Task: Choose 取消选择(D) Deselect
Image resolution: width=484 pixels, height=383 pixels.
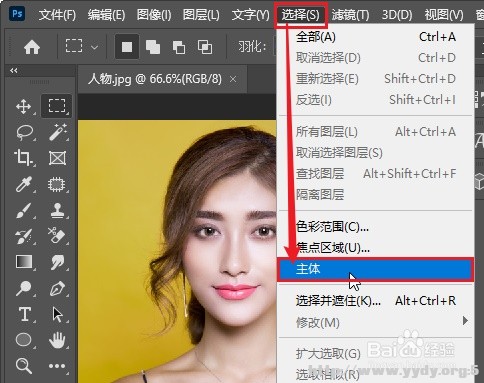Action: (376, 58)
